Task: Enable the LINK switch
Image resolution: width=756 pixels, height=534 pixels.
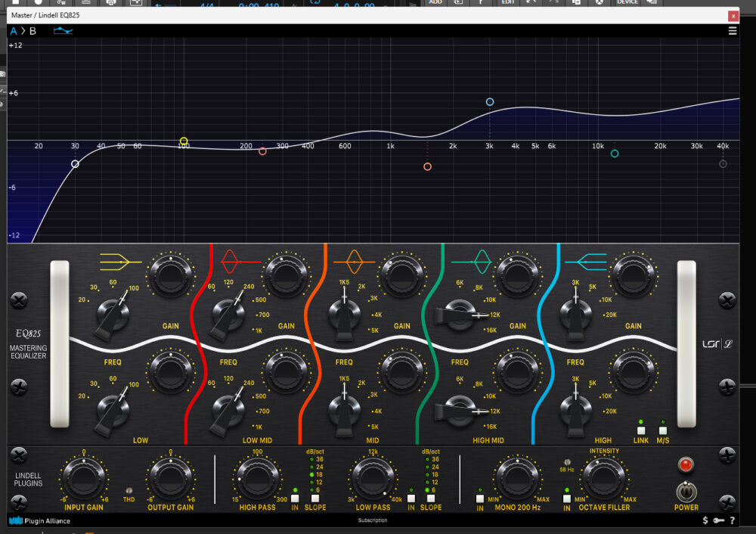Action: 641,430
